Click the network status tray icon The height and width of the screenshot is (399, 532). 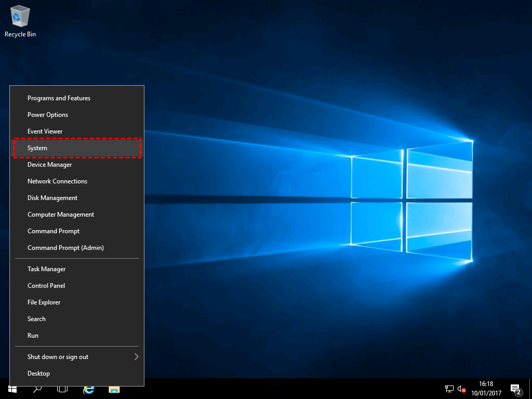click(449, 389)
